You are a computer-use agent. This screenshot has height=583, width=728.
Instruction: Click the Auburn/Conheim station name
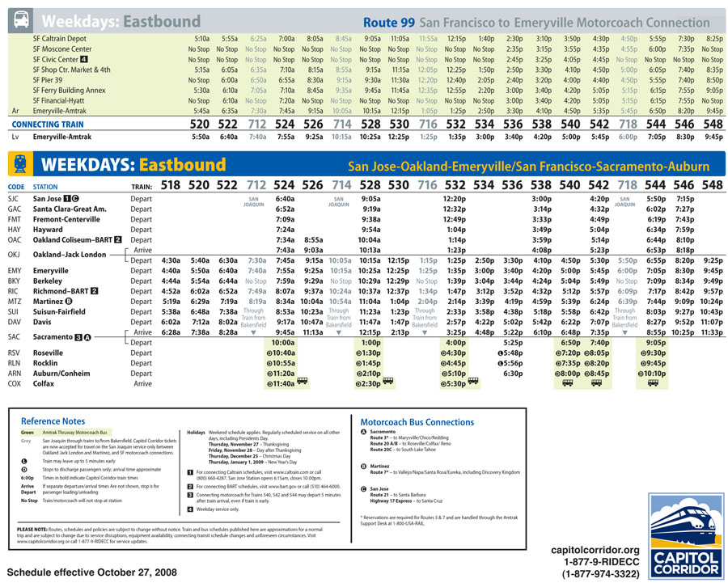61,374
